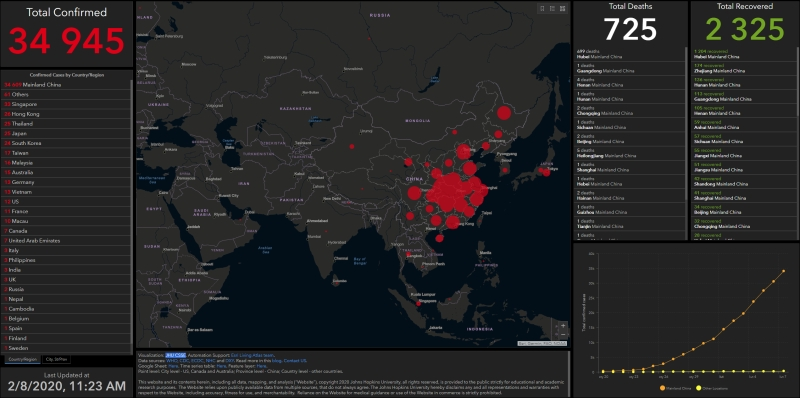The height and width of the screenshot is (398, 800).
Task: Select Others in confirmed cases list
Action: point(66,94)
